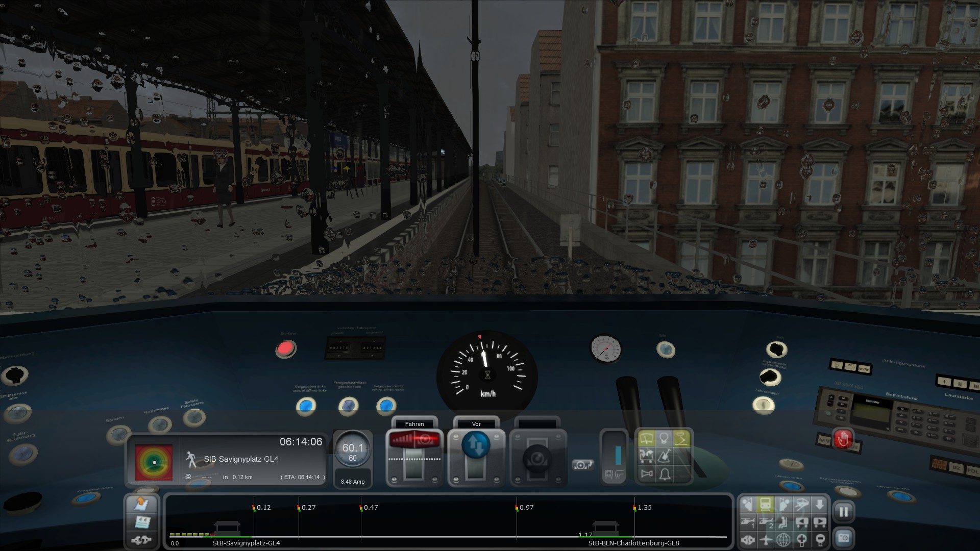Image resolution: width=980 pixels, height=551 pixels.
Task: Ring the bell icon
Action: pyautogui.click(x=664, y=474)
